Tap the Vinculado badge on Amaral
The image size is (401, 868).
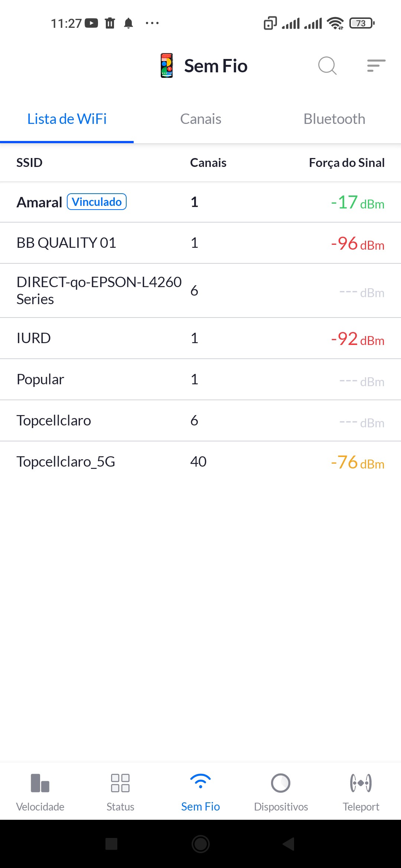[x=97, y=202]
